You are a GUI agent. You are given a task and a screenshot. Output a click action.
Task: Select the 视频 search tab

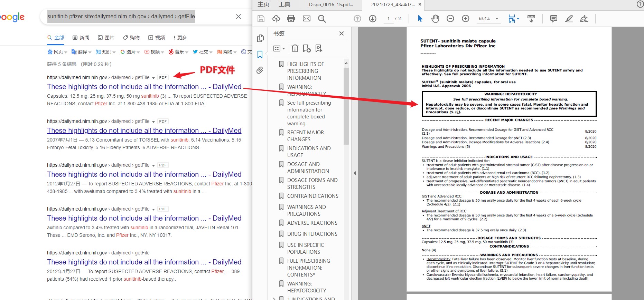point(157,38)
